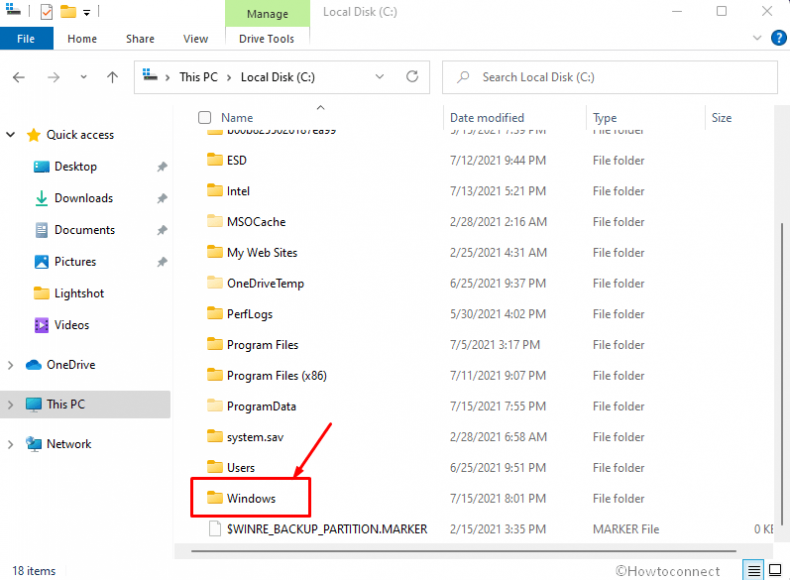The image size is (790, 580).
Task: Open Videos in the navigation pane
Action: (x=72, y=325)
